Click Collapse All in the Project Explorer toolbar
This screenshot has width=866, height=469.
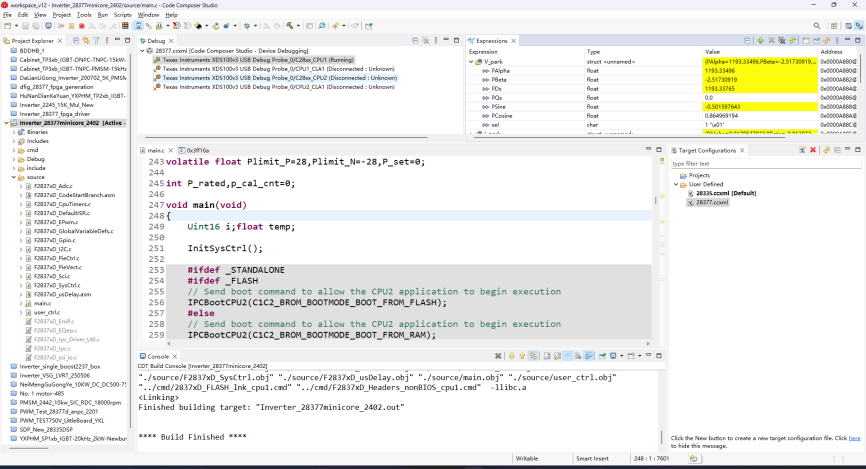coord(76,40)
